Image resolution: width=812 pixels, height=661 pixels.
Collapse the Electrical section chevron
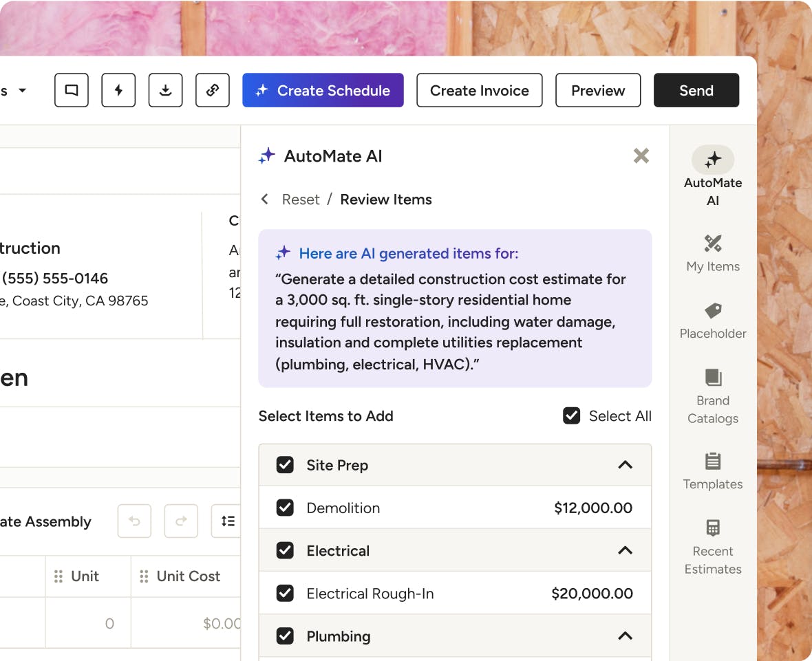coord(625,550)
